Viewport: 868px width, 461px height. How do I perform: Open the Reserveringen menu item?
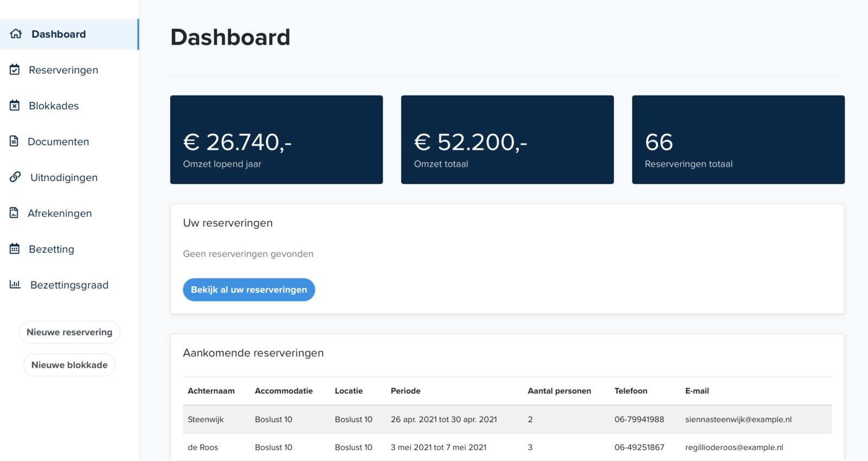[63, 70]
